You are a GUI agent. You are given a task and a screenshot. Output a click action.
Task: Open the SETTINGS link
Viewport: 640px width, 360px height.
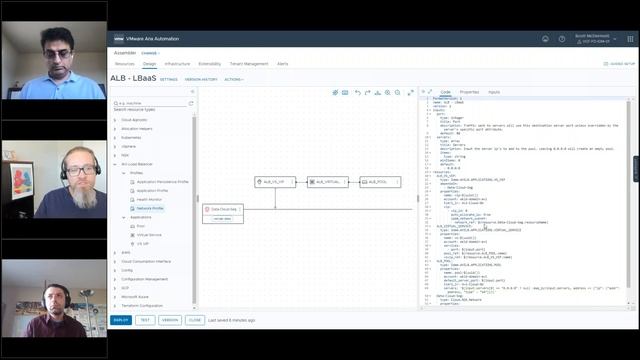coord(169,80)
